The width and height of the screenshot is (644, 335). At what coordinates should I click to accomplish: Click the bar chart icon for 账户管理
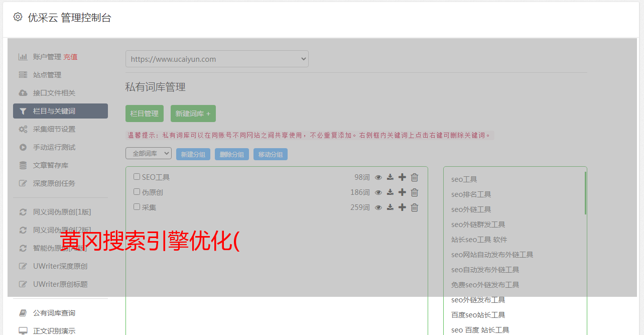coord(23,57)
